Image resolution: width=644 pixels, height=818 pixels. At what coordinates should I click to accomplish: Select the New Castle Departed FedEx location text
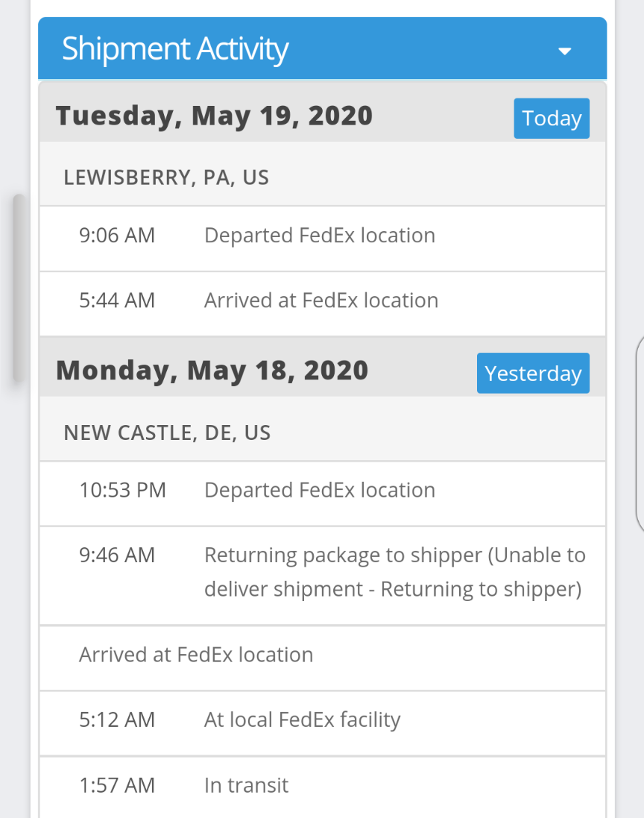click(320, 491)
